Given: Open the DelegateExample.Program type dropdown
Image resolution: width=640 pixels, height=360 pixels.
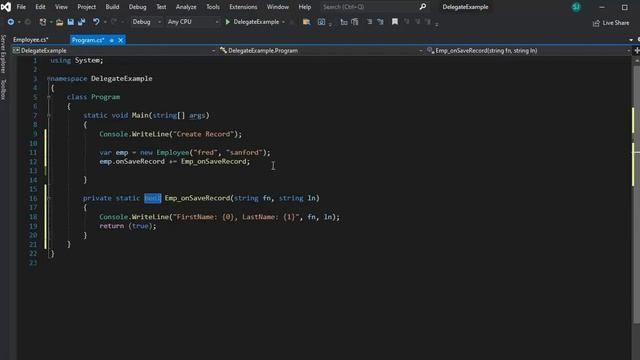Looking at the screenshot, I should [321, 51].
